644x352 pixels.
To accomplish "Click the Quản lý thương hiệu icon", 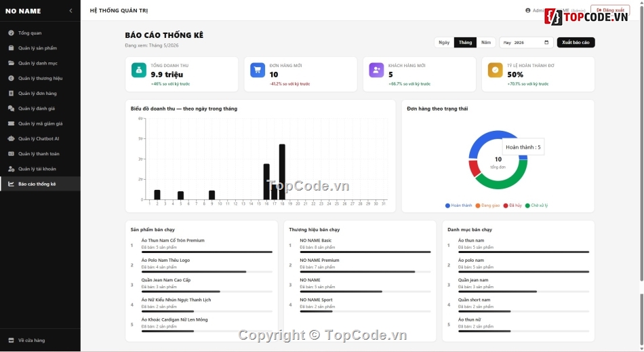I will pos(11,78).
